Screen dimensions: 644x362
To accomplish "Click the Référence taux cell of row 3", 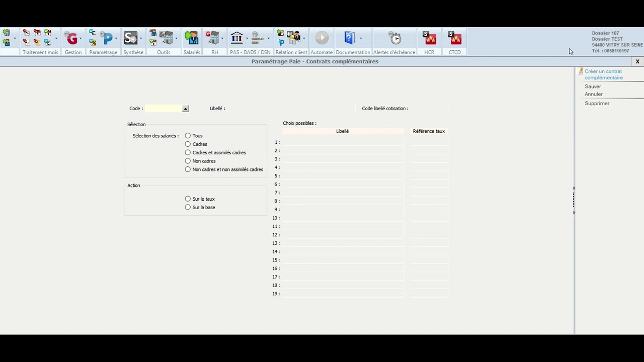I will point(429,159).
